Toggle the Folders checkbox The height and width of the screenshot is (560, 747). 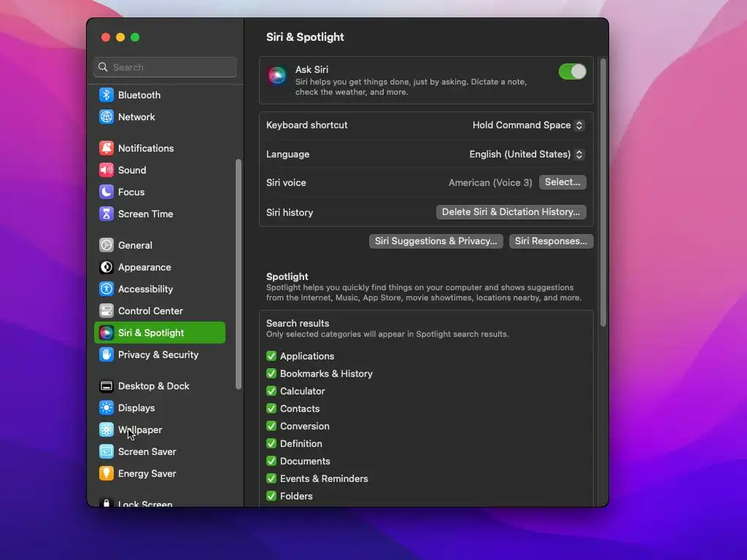coord(271,496)
